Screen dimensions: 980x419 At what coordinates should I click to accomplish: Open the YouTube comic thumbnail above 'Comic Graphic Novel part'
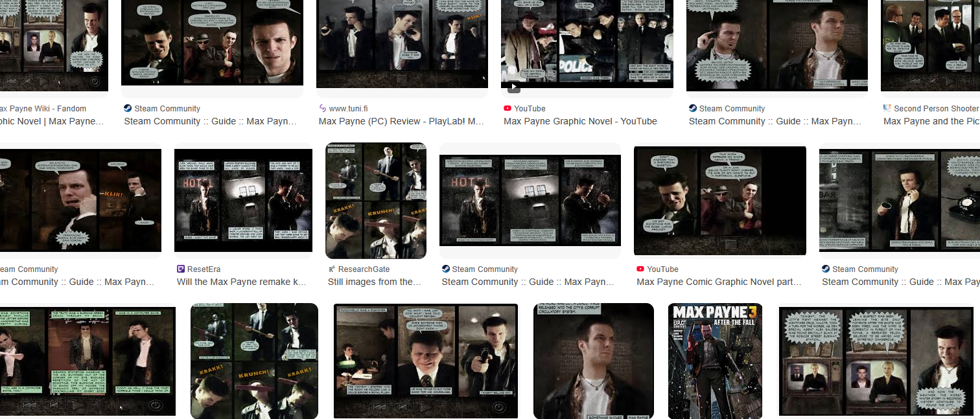click(x=720, y=201)
